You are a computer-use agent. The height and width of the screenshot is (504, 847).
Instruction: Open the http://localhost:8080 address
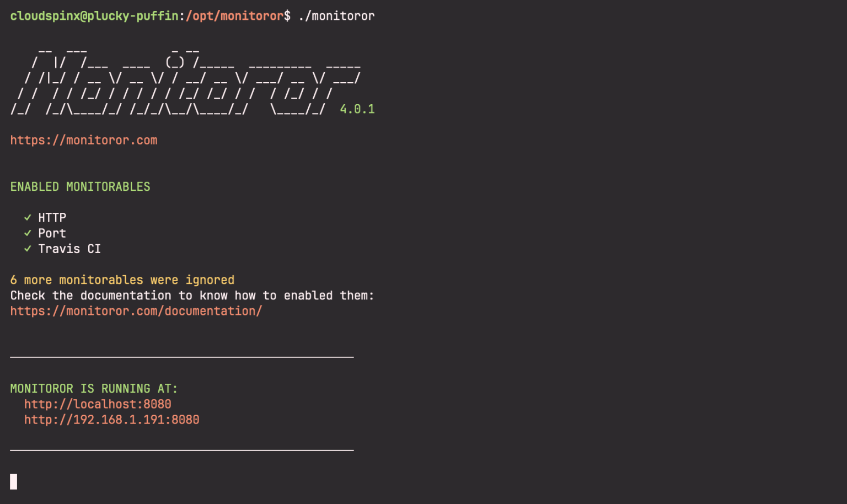click(98, 404)
